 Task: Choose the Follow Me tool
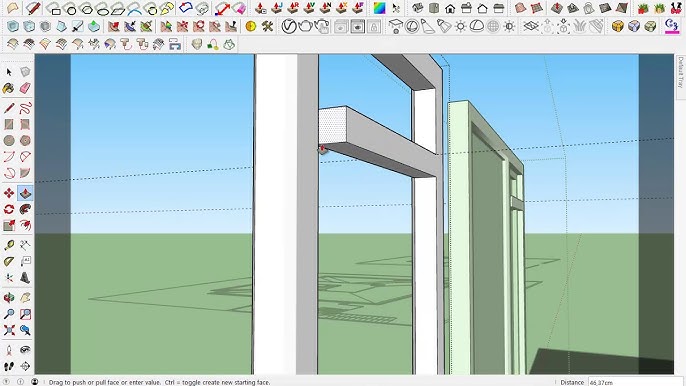(25, 209)
